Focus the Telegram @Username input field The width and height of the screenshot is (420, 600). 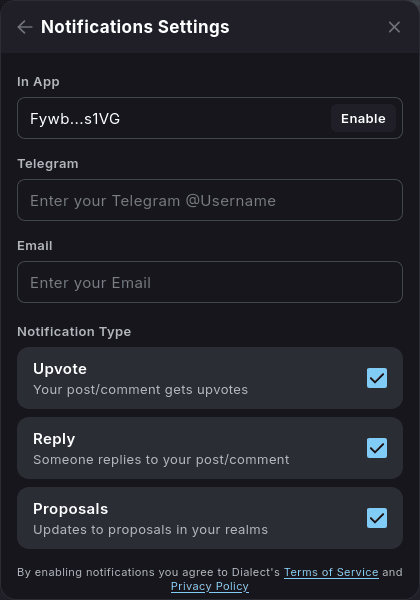click(x=210, y=200)
